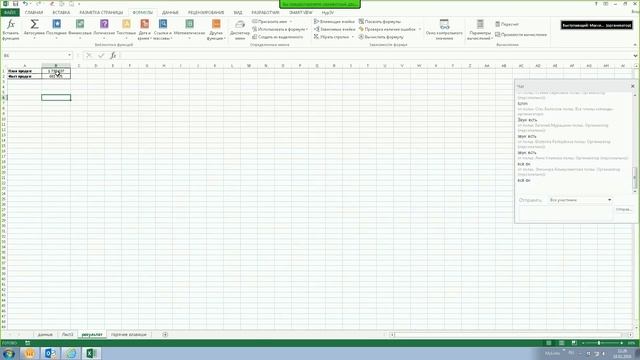This screenshot has height=360, width=640.
Task: Click Create from Selection
Action: [278, 37]
